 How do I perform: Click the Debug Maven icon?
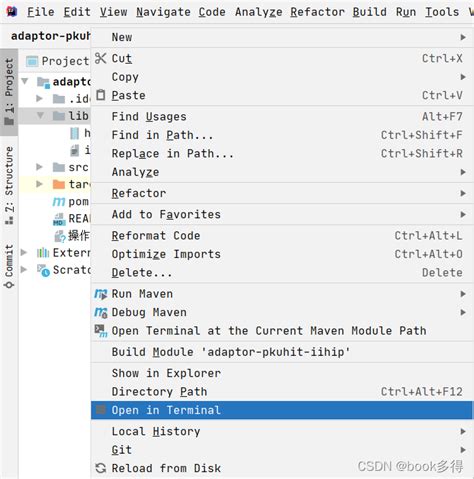(101, 312)
